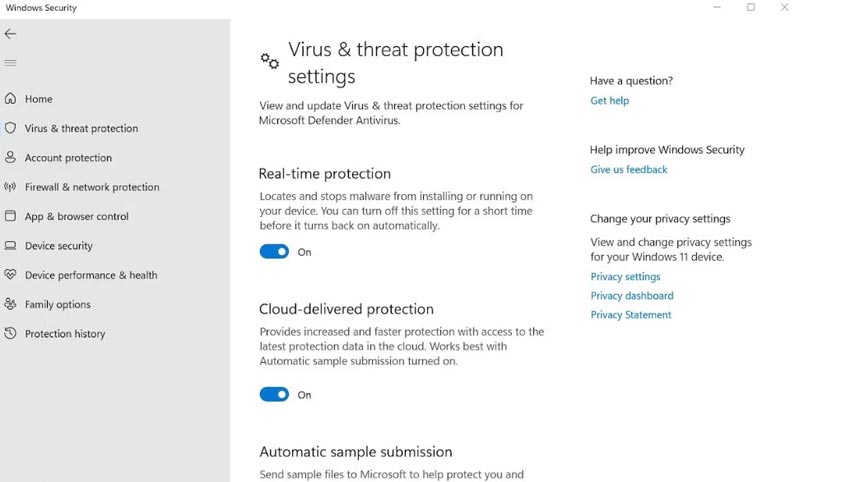
Task: Turn off Real-time protection toggle
Action: [x=274, y=252]
